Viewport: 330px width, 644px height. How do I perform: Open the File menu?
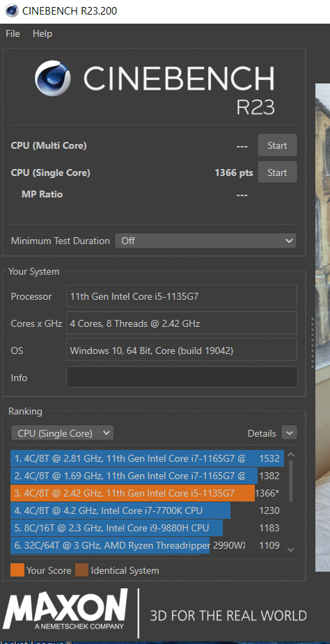[13, 33]
